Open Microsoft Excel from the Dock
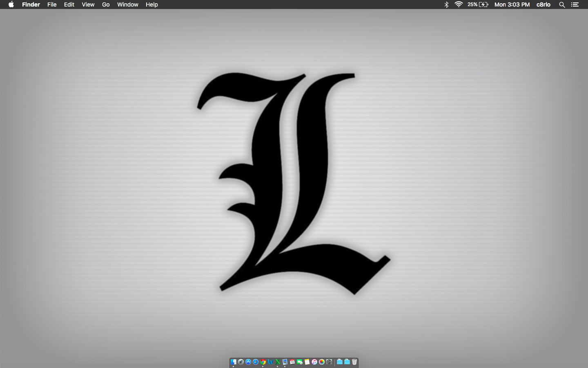This screenshot has width=588, height=368. [x=278, y=362]
